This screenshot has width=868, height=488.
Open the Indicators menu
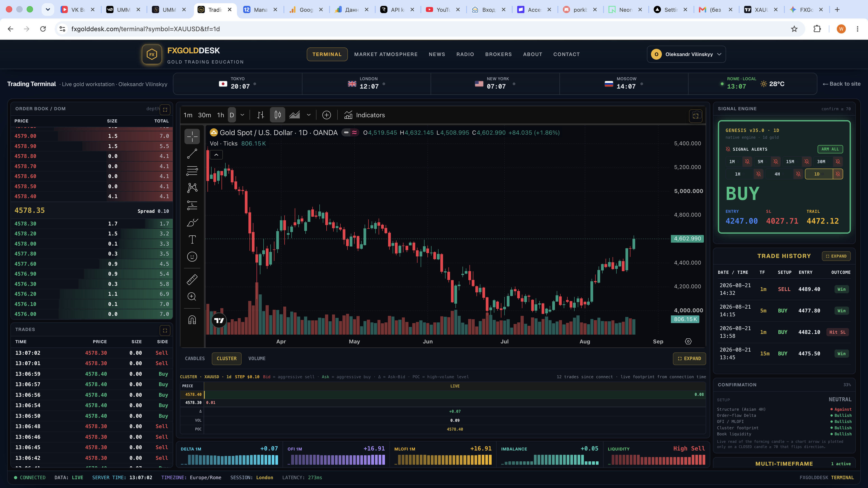pyautogui.click(x=365, y=115)
